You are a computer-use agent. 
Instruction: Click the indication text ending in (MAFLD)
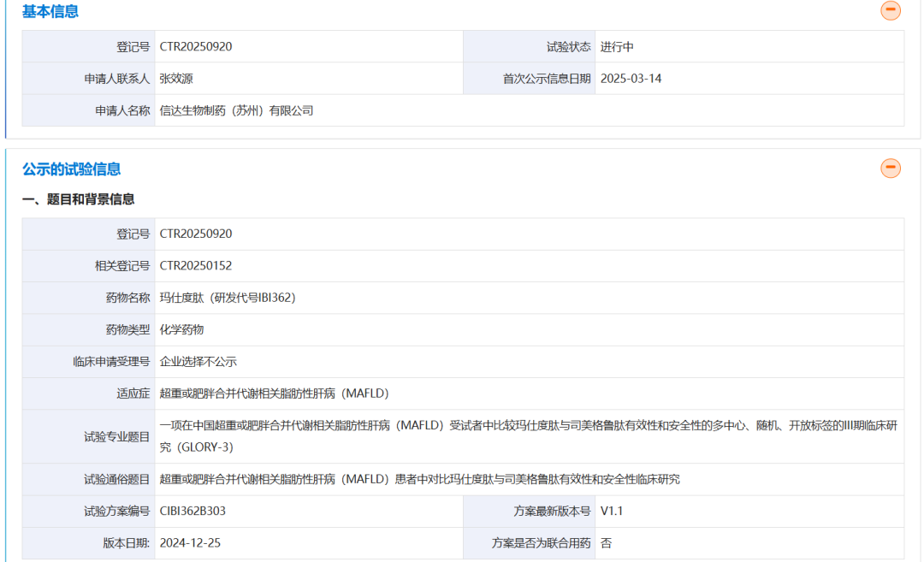(274, 393)
